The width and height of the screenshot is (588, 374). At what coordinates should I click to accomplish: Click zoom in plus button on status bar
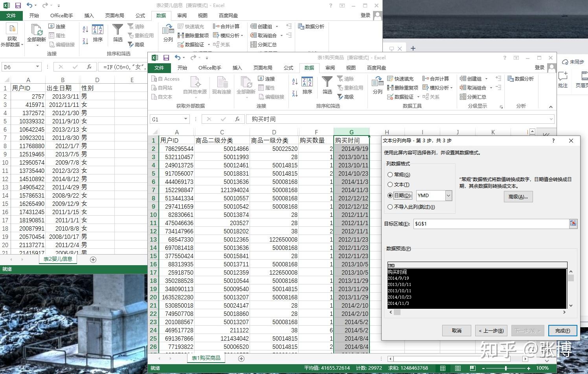tap(529, 368)
